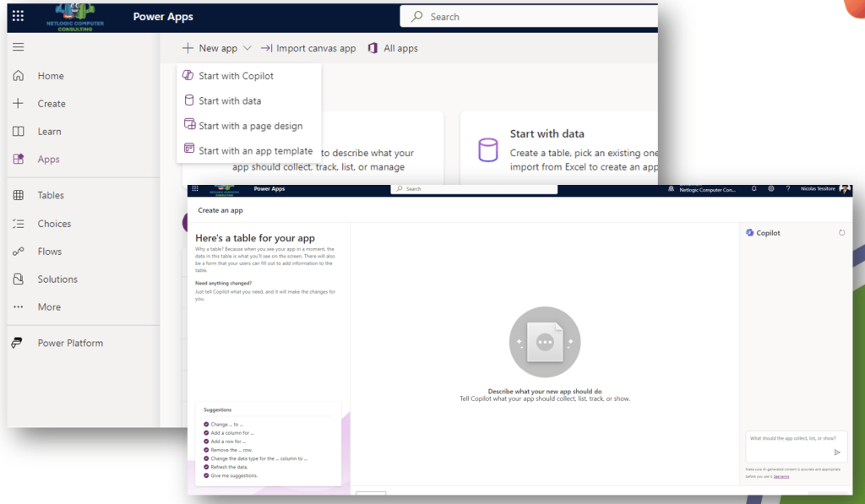Select Start with a page design
The height and width of the screenshot is (504, 865).
pos(250,126)
